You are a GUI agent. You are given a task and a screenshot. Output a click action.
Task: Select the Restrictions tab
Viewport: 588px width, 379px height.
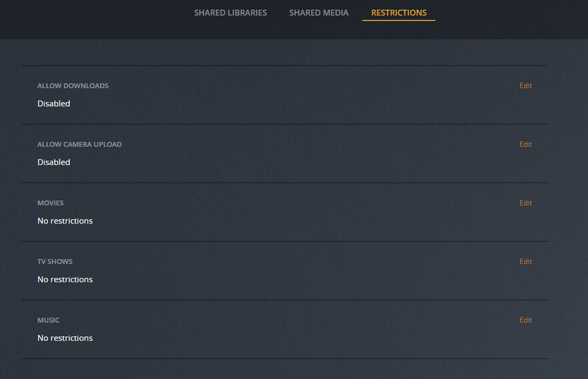pos(398,13)
